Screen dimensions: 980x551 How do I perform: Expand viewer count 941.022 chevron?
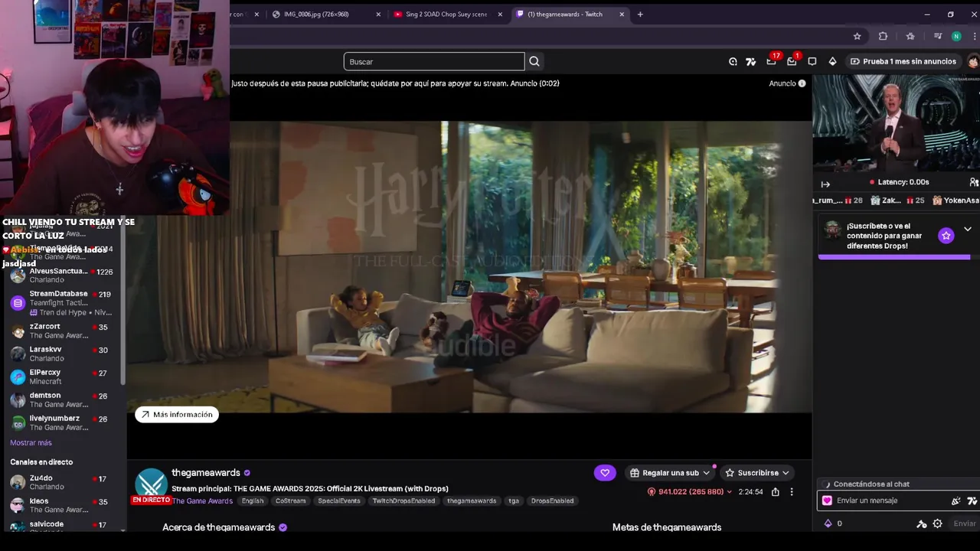pyautogui.click(x=729, y=492)
